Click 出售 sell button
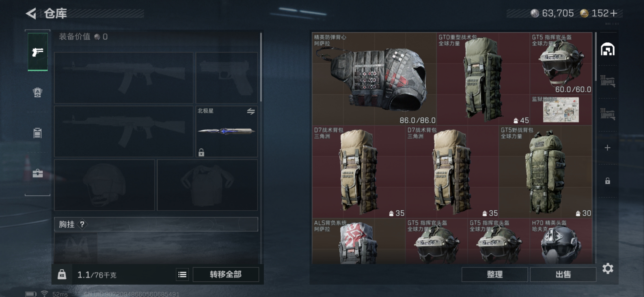Image resolution: width=644 pixels, height=297 pixels. point(563,274)
